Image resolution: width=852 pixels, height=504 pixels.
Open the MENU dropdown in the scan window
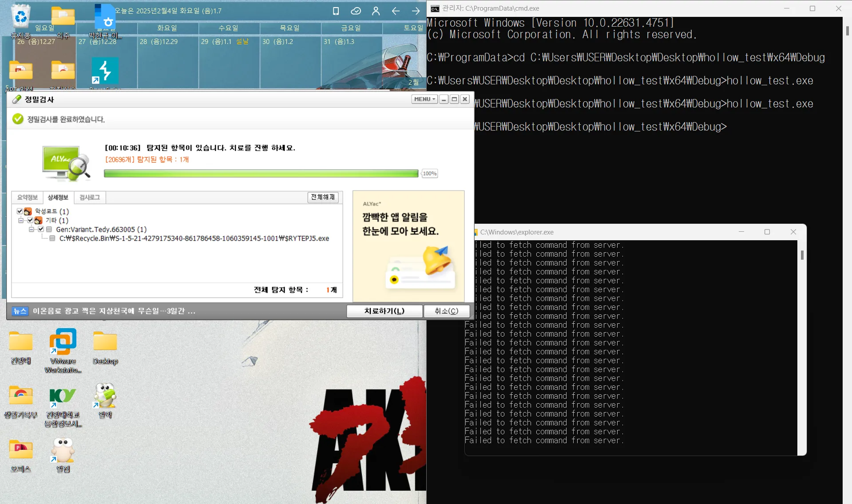tap(424, 99)
